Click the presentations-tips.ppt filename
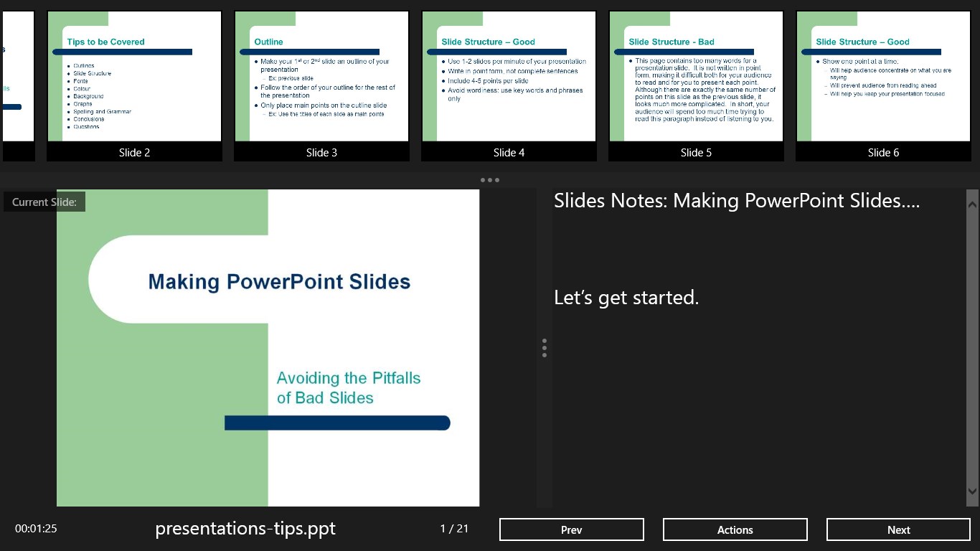Image resolution: width=980 pixels, height=551 pixels. point(245,529)
